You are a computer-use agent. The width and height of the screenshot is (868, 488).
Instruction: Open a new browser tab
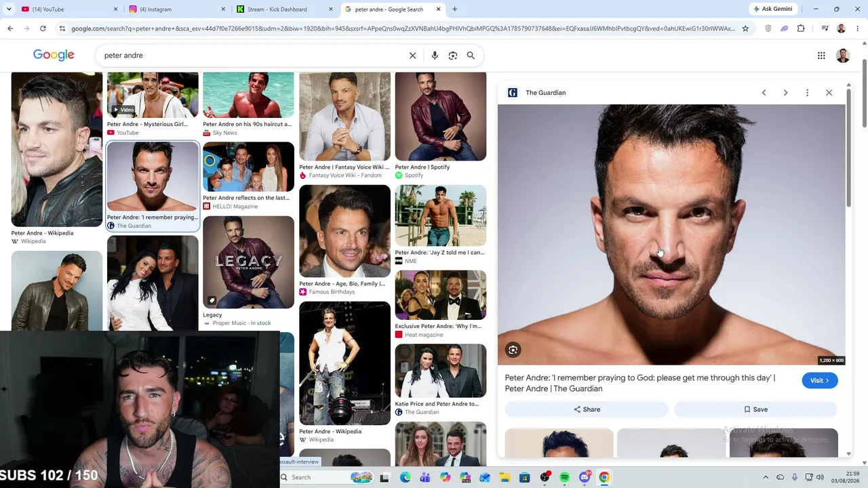tap(454, 9)
